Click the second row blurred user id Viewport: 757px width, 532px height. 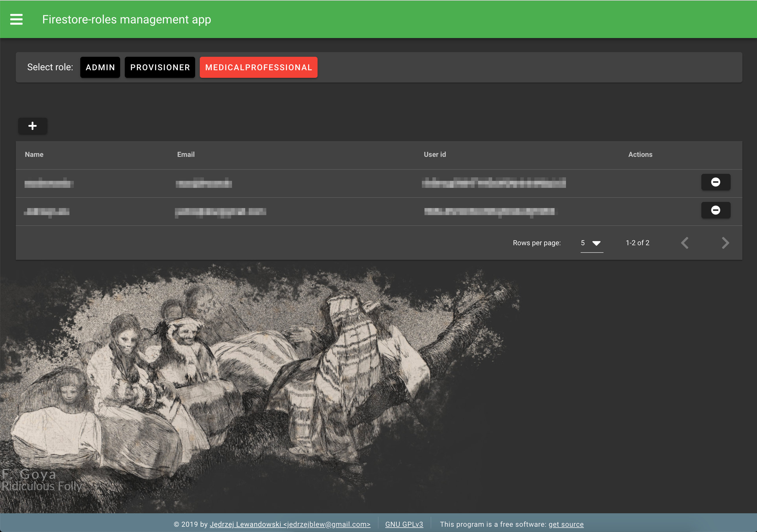coord(489,212)
